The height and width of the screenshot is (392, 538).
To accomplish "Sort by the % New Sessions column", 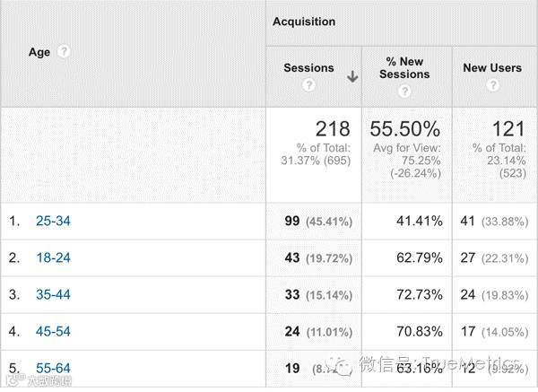I will [404, 67].
